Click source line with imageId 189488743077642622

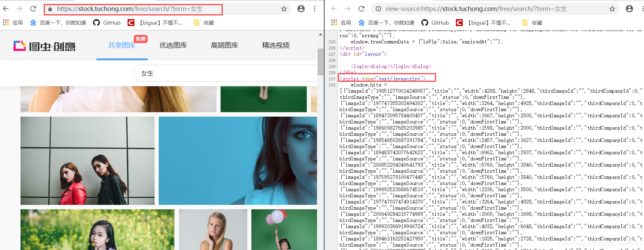[x=491, y=156]
